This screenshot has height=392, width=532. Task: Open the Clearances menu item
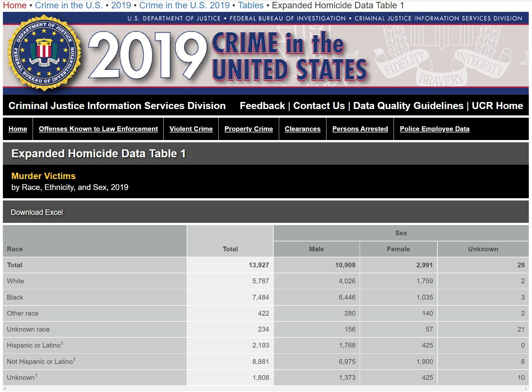[x=303, y=129]
